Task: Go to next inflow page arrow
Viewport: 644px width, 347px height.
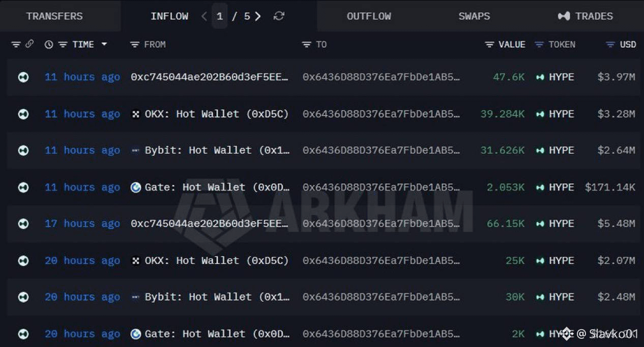Action: [258, 16]
